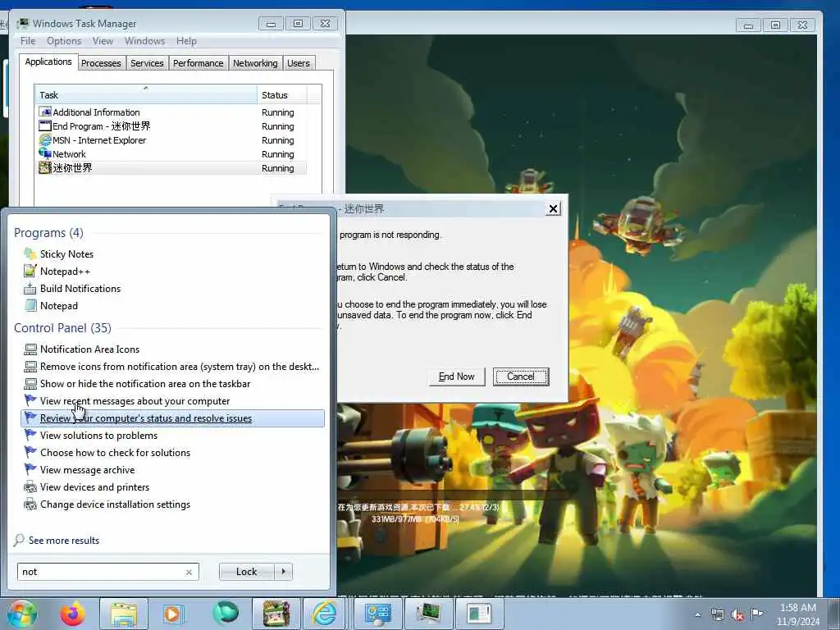Expand the arrow next to Lock

pyautogui.click(x=283, y=572)
